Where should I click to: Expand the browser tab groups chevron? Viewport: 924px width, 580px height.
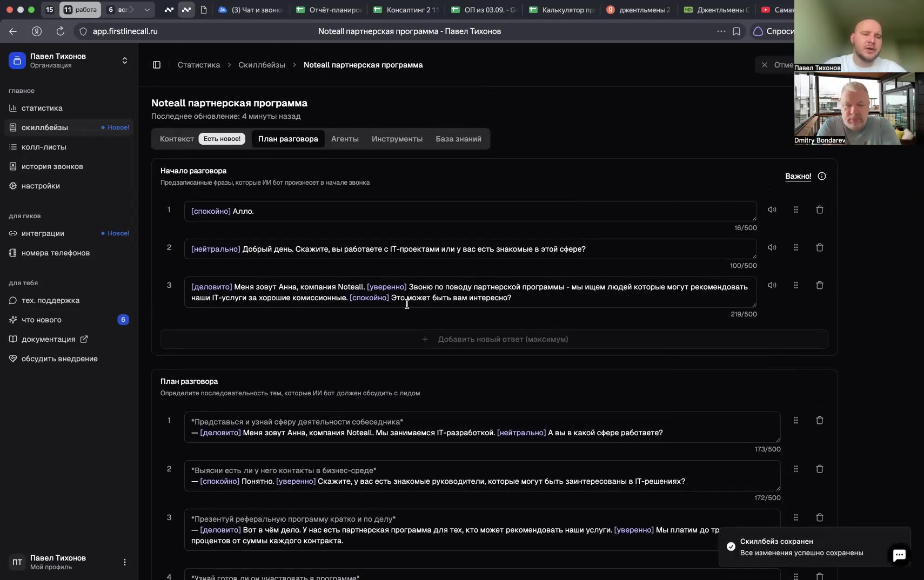click(147, 10)
